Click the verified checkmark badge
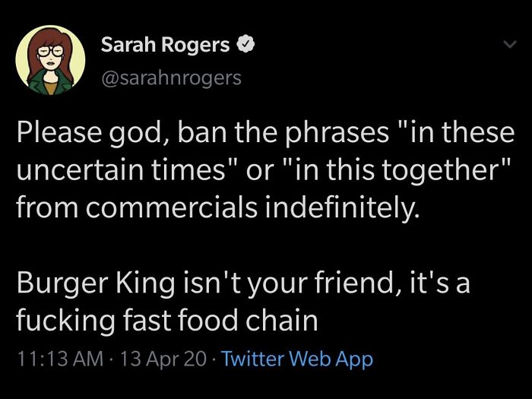 pos(245,44)
